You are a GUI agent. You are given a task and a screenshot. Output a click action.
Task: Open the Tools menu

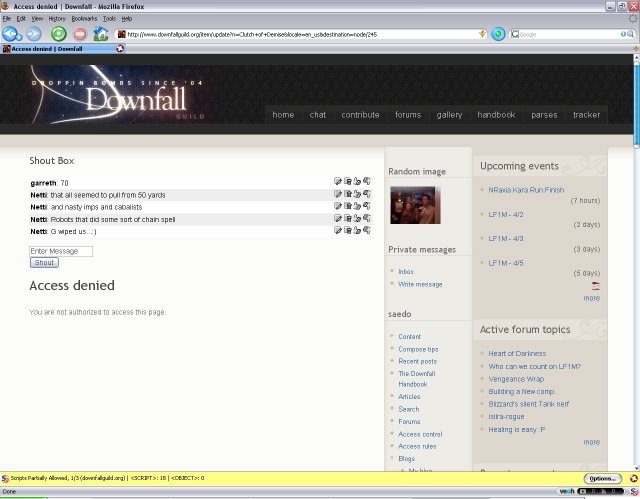[109, 19]
